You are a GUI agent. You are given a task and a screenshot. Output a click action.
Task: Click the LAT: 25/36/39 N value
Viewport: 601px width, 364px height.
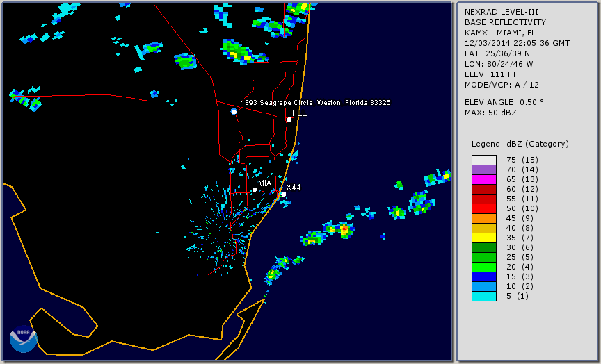(x=497, y=53)
